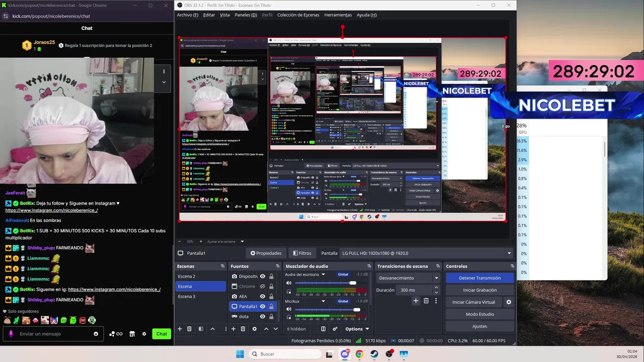Open Steam from the Windows taskbar
The height and width of the screenshot is (362, 644).
point(374,354)
